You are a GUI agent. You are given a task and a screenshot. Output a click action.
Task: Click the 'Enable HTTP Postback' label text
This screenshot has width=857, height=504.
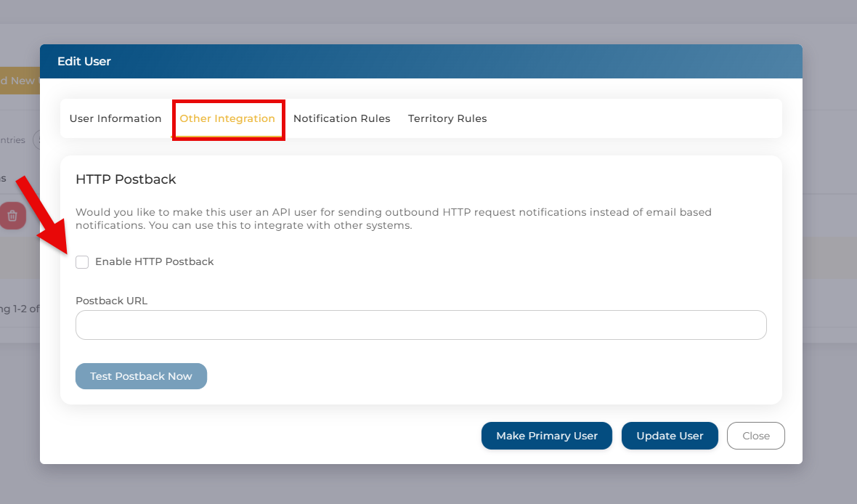point(154,262)
